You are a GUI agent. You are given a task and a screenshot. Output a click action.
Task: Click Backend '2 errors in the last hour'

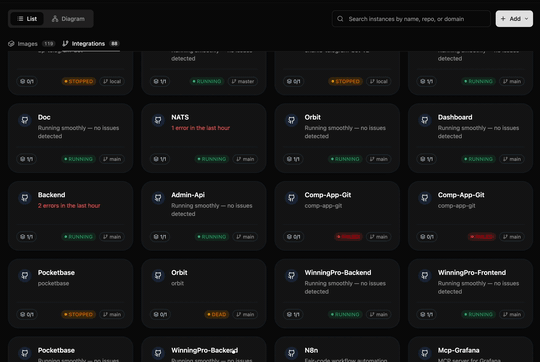click(x=69, y=206)
